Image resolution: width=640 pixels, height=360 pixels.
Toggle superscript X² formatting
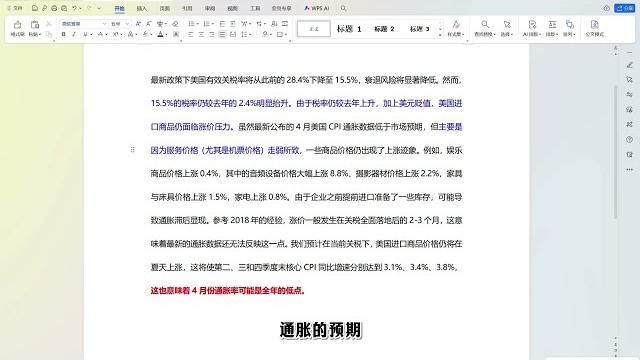(x=116, y=35)
